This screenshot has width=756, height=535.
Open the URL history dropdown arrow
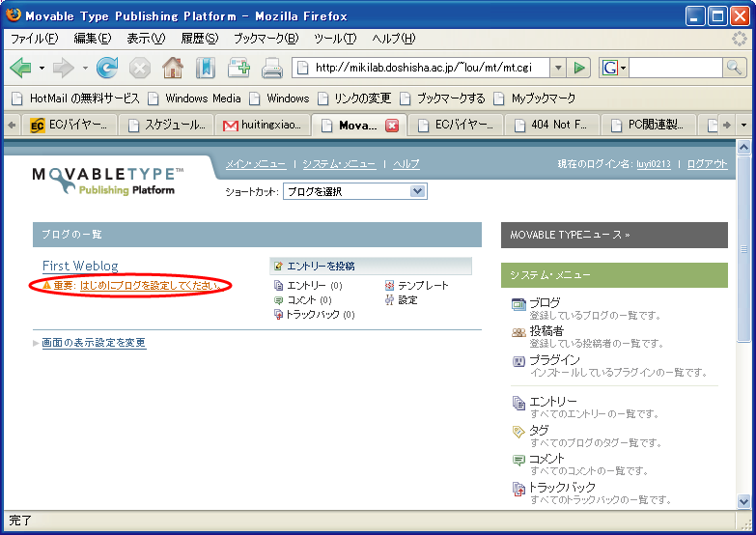(x=558, y=68)
